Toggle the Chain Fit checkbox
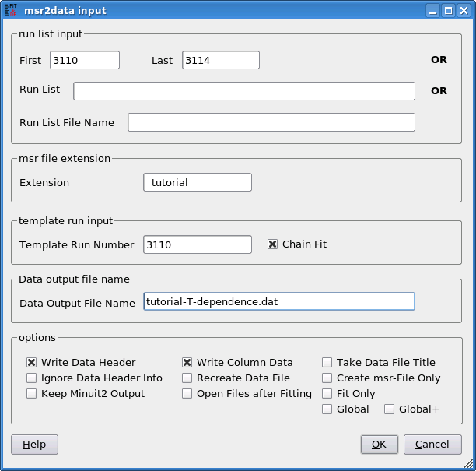Screen dimensions: 476x471 tap(272, 244)
